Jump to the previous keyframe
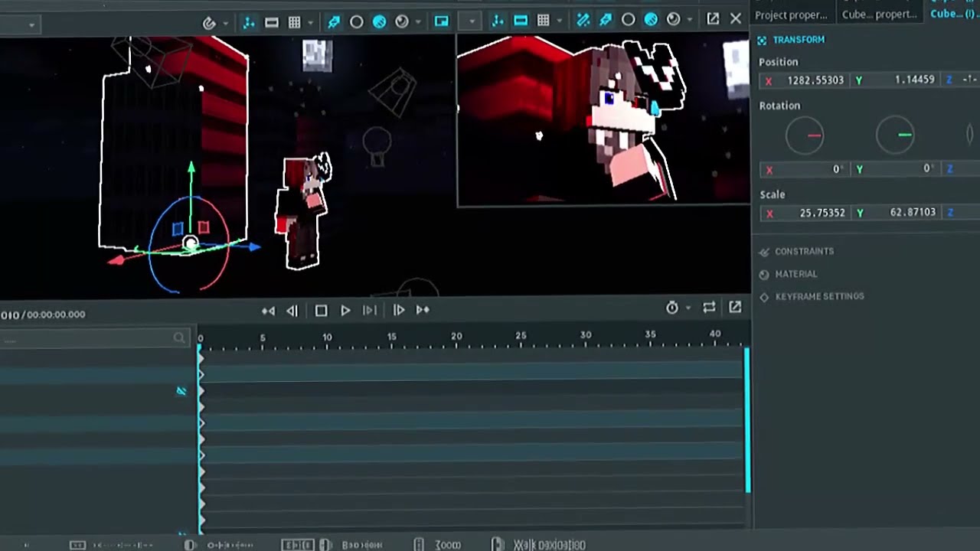This screenshot has height=551, width=980. click(x=268, y=311)
